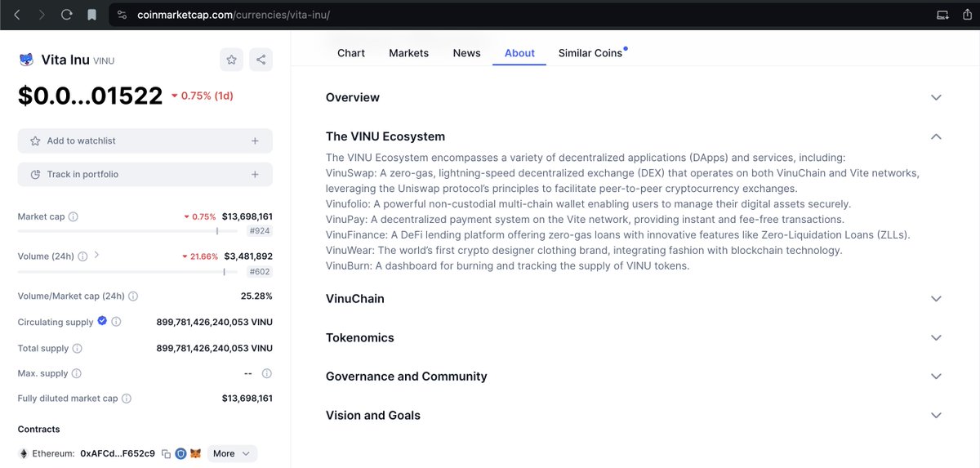Click the 0.75% (1d) price change
The height and width of the screenshot is (468, 980).
click(x=202, y=96)
